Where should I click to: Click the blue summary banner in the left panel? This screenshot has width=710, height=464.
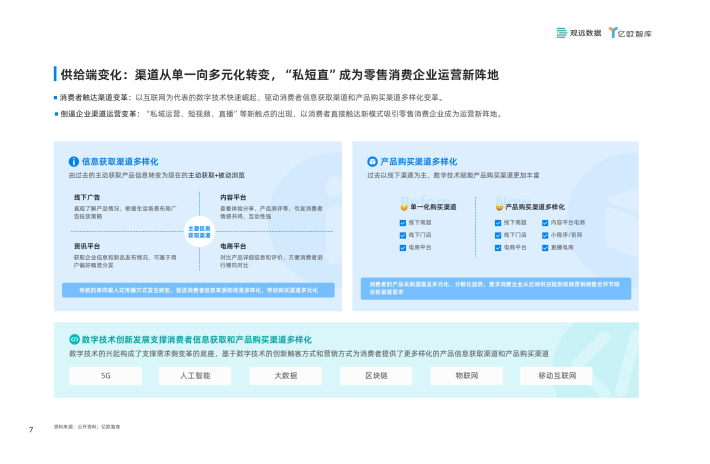pyautogui.click(x=198, y=290)
